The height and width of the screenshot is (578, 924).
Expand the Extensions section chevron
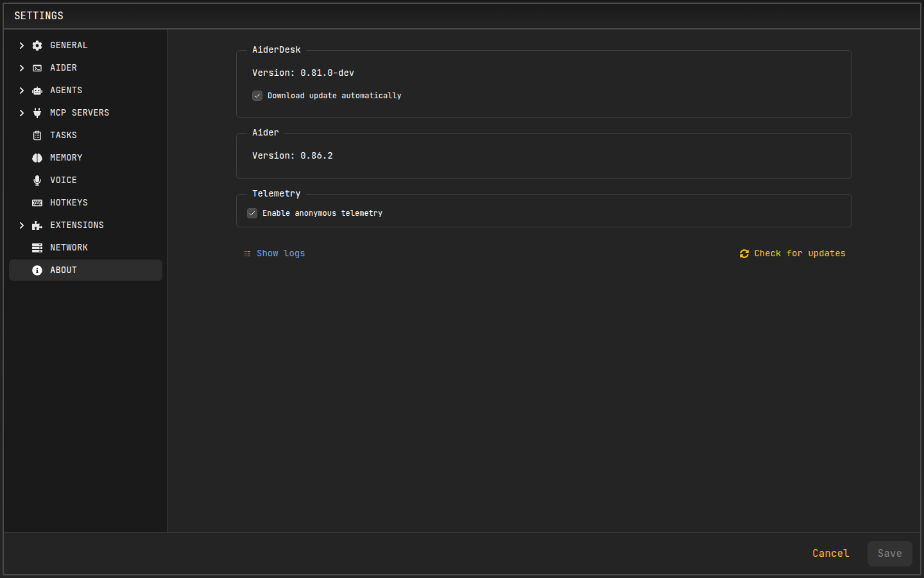tap(21, 225)
